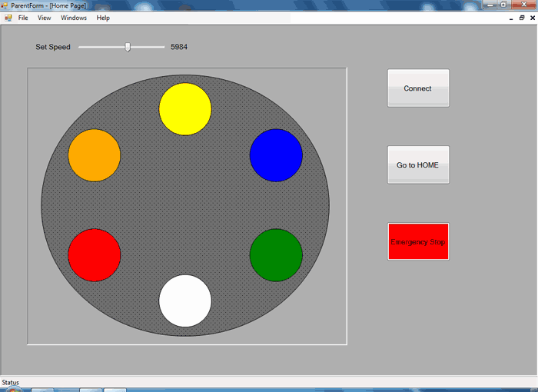
Task: Select the red circle on the wheel
Action: (95, 255)
